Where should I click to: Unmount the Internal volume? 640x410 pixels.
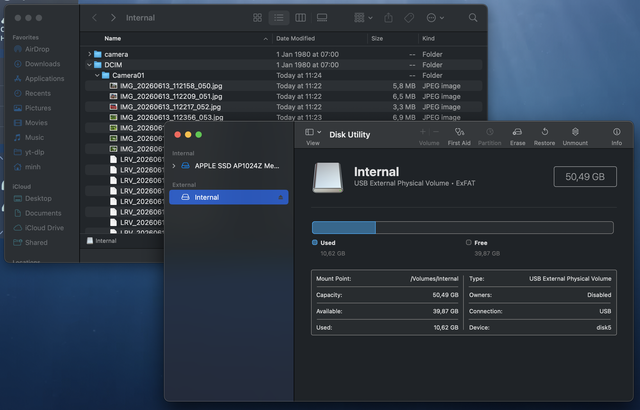click(575, 136)
